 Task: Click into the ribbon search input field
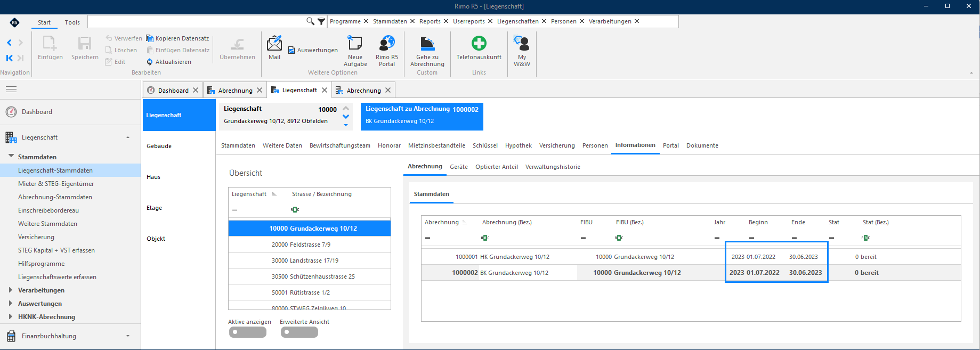pos(197,21)
